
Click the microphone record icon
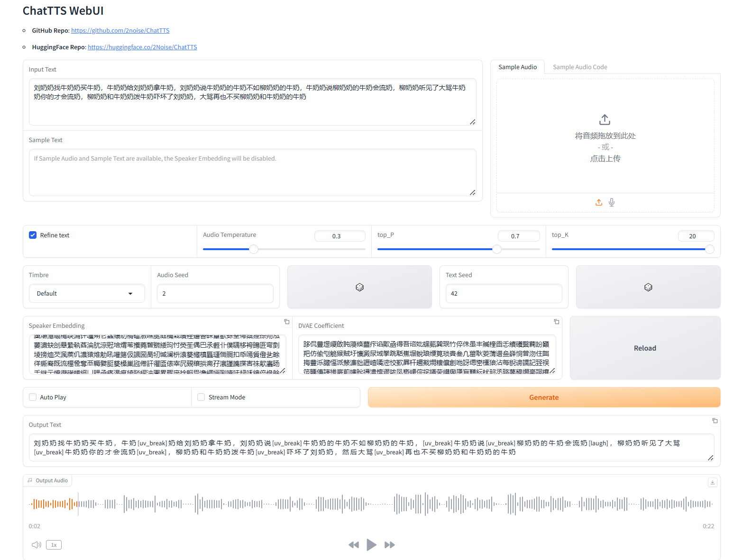click(x=612, y=202)
